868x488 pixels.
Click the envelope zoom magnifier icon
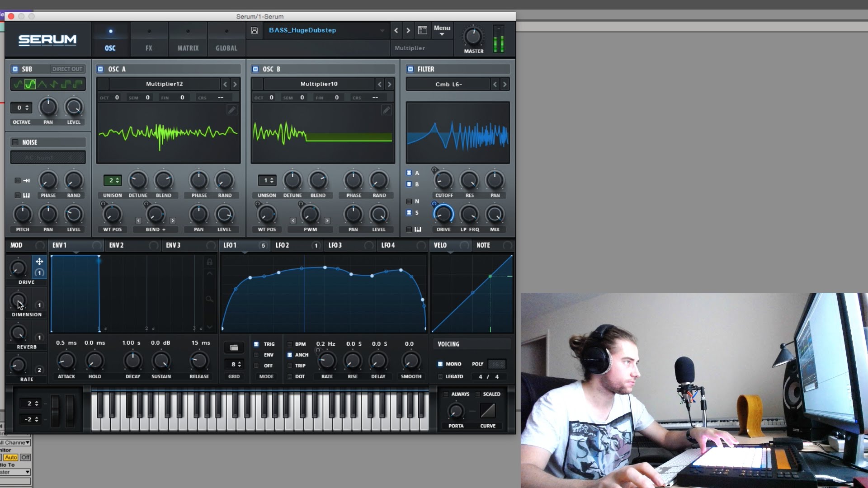click(x=209, y=299)
